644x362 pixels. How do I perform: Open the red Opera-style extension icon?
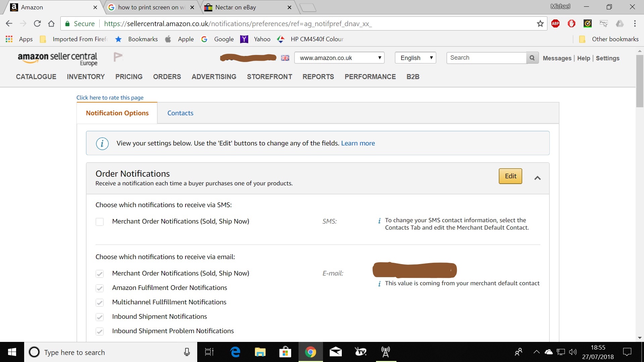pyautogui.click(x=572, y=23)
